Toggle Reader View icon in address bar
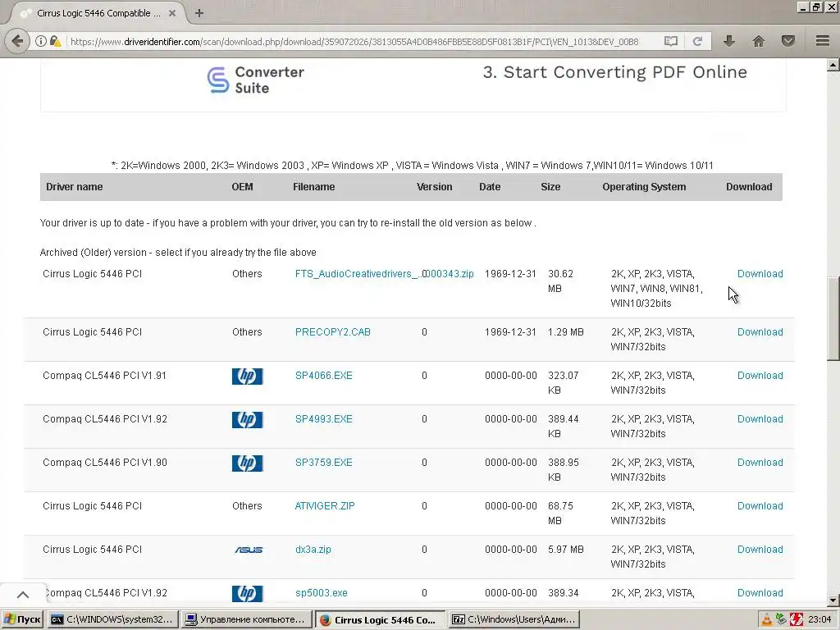 click(x=671, y=41)
